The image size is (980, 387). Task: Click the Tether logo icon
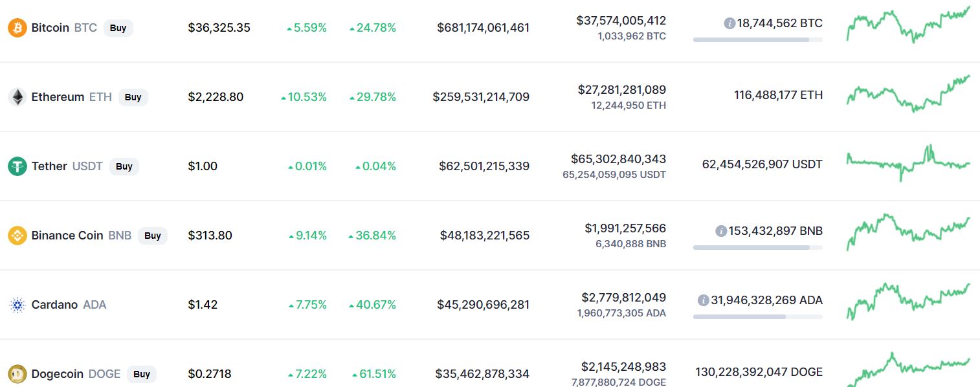(17, 166)
